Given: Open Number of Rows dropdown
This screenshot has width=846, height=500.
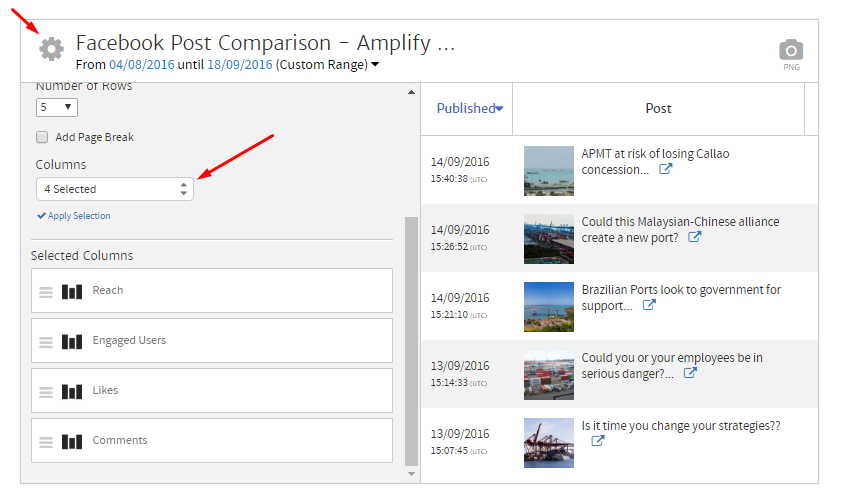Looking at the screenshot, I should [x=56, y=107].
